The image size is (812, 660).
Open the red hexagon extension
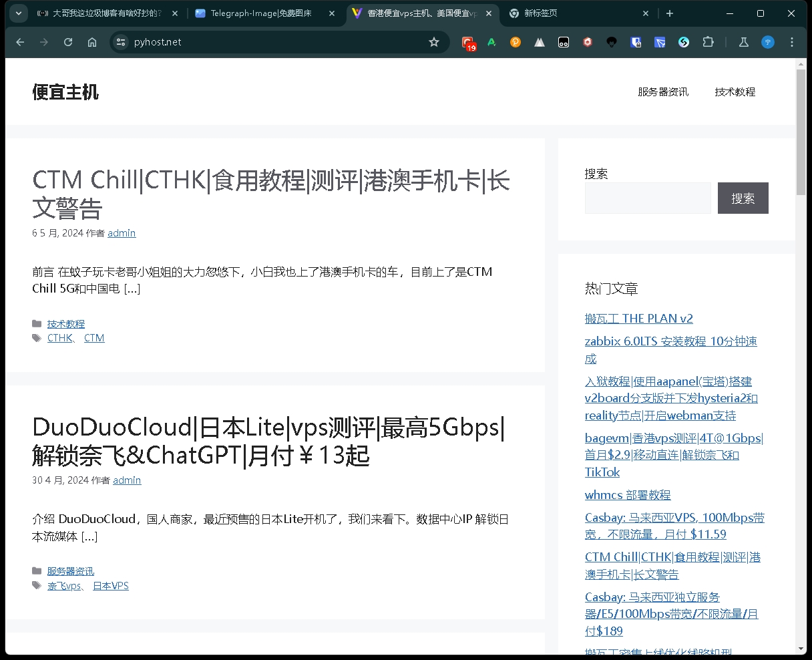(x=588, y=42)
